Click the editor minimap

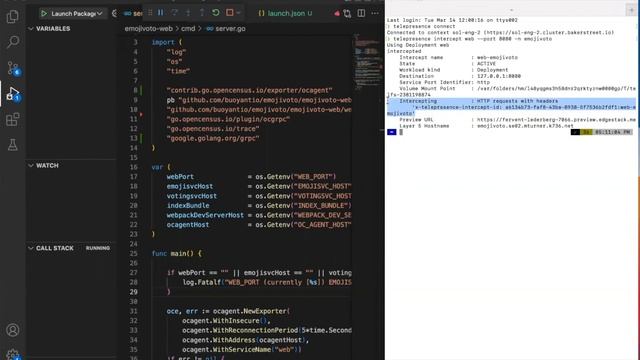point(367,61)
